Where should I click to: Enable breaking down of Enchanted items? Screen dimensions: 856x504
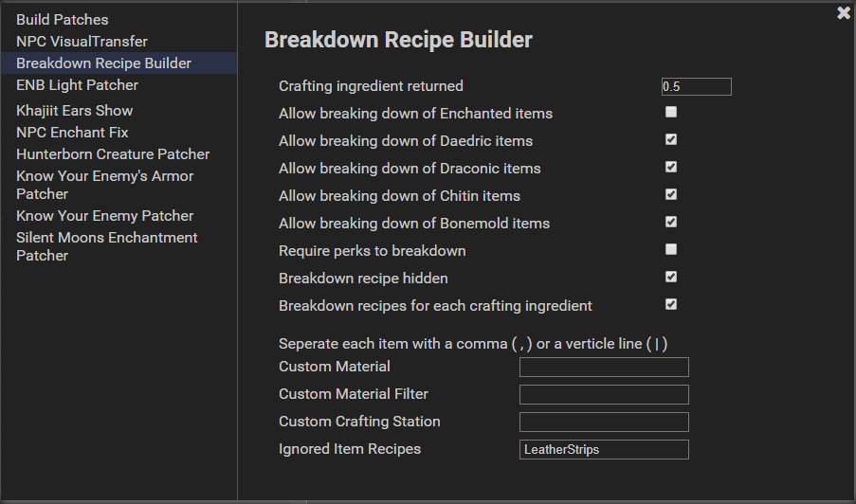671,112
